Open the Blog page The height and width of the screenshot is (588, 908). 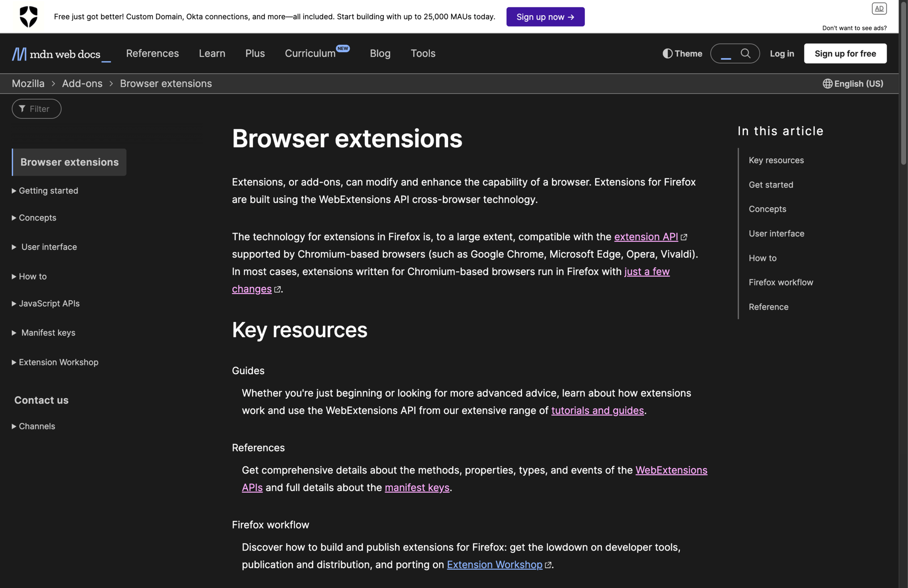[x=380, y=53]
